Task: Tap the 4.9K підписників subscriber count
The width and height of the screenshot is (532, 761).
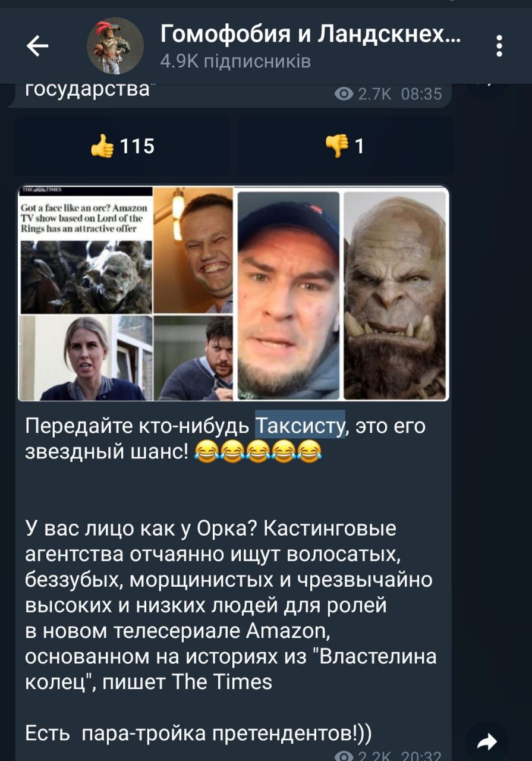Action: click(235, 61)
